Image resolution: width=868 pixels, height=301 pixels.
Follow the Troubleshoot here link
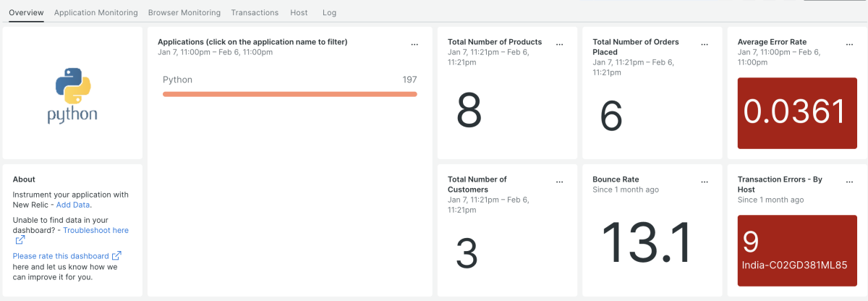click(95, 230)
